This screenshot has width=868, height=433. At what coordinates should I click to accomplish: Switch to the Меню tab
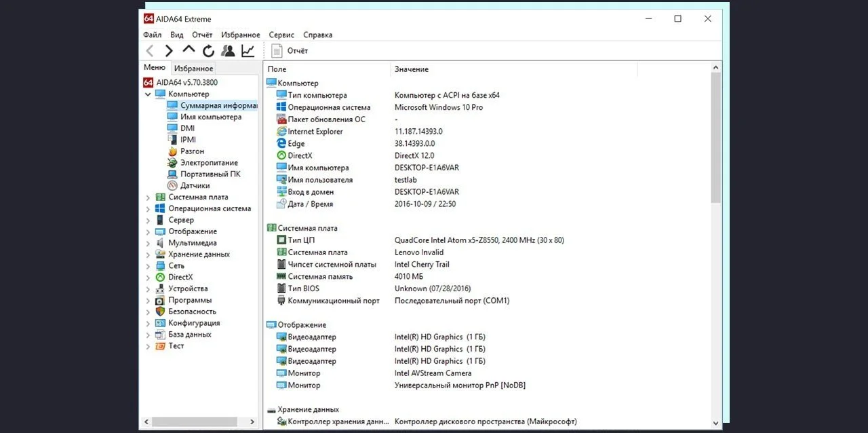(x=155, y=68)
